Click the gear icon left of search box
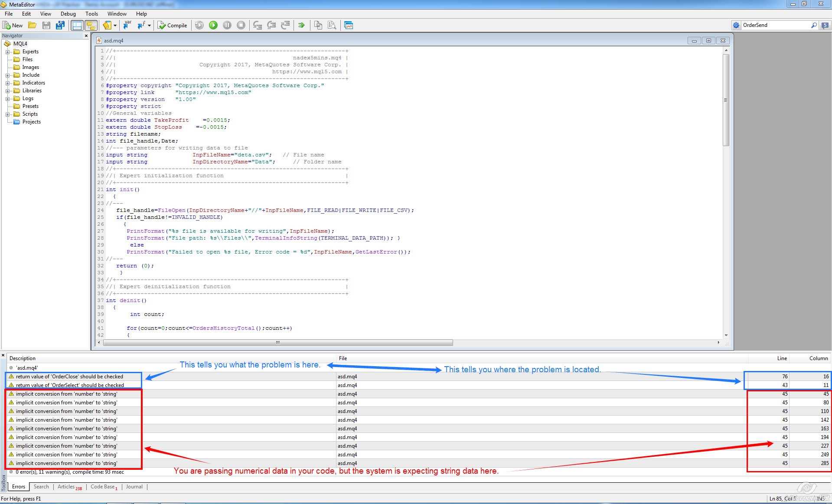Screen dimensions: 832x504 click(x=736, y=25)
